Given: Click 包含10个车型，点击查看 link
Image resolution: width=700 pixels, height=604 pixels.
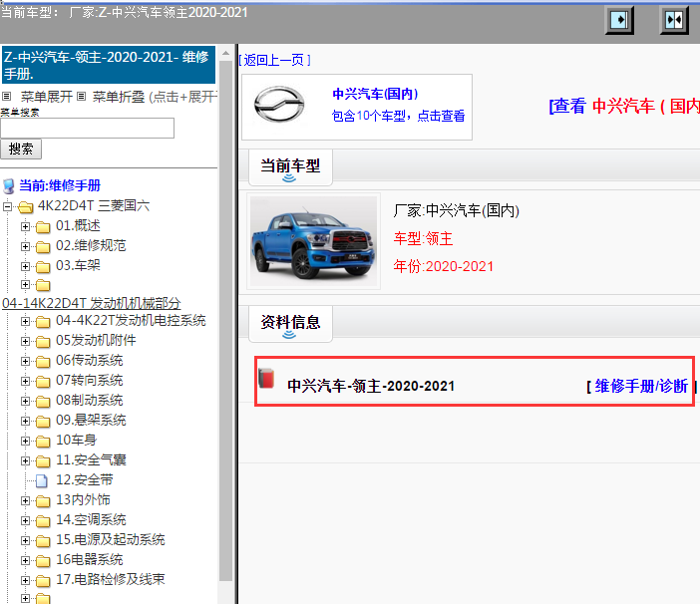Looking at the screenshot, I should coord(398,116).
